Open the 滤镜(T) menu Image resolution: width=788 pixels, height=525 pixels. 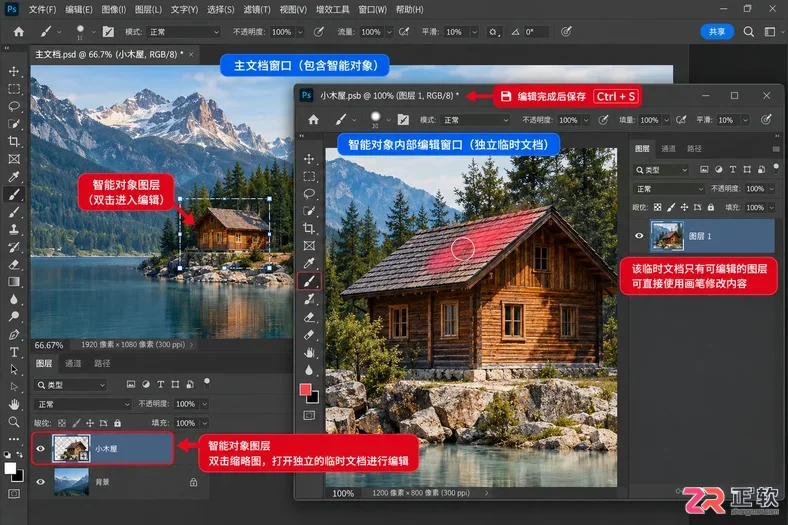coord(257,10)
